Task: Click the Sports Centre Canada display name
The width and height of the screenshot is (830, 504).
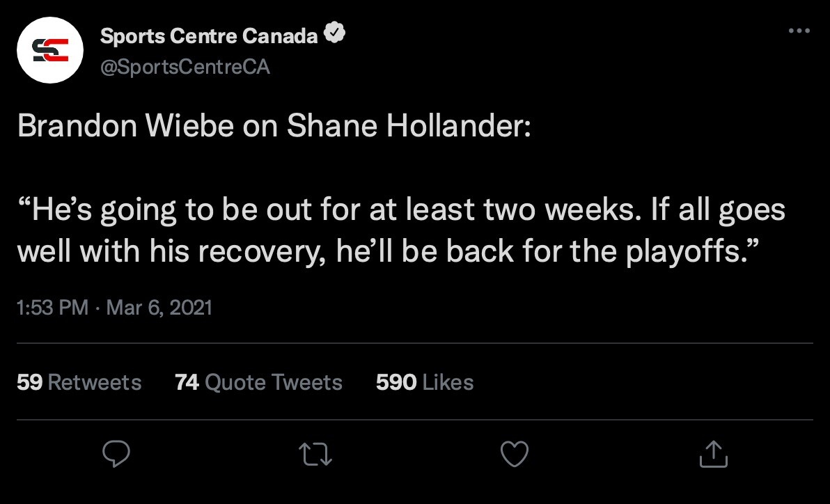Action: [209, 36]
